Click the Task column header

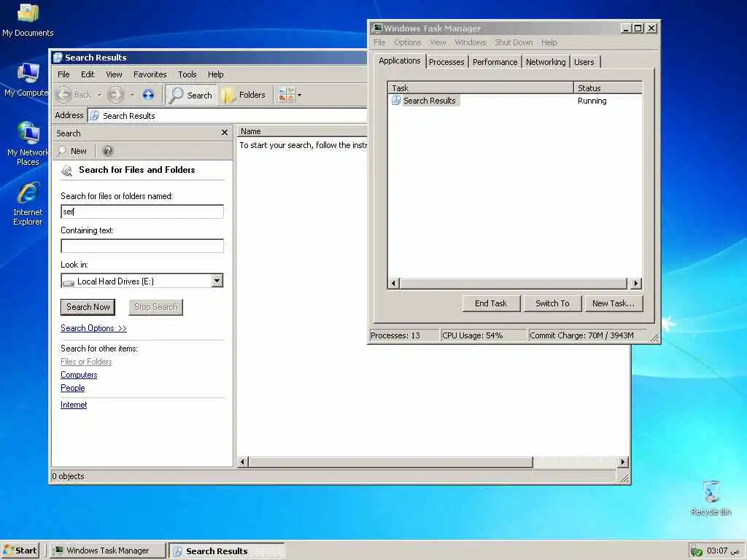481,88
